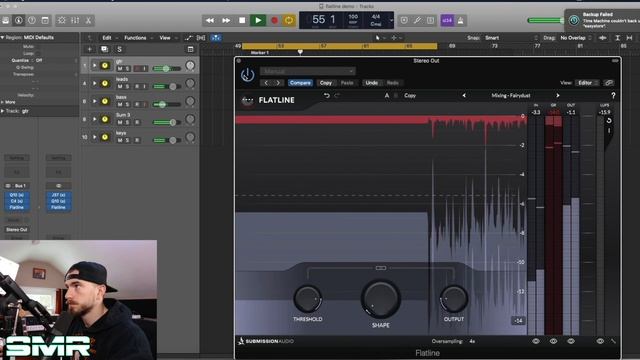The height and width of the screenshot is (360, 640).
Task: Toggle the Inspector (i) button in the control bar
Action: pyautogui.click(x=18, y=20)
